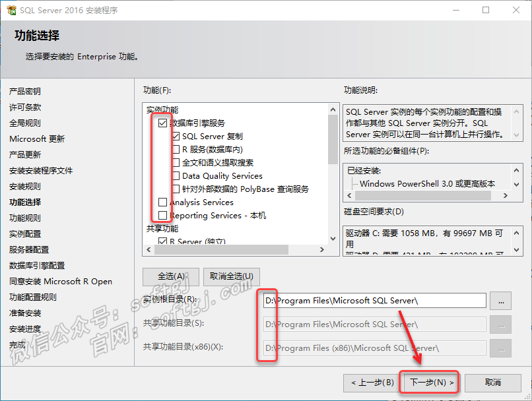Image resolution: width=532 pixels, height=401 pixels.
Task: Click the 驱动器 C disk space text
Action: tap(424, 238)
